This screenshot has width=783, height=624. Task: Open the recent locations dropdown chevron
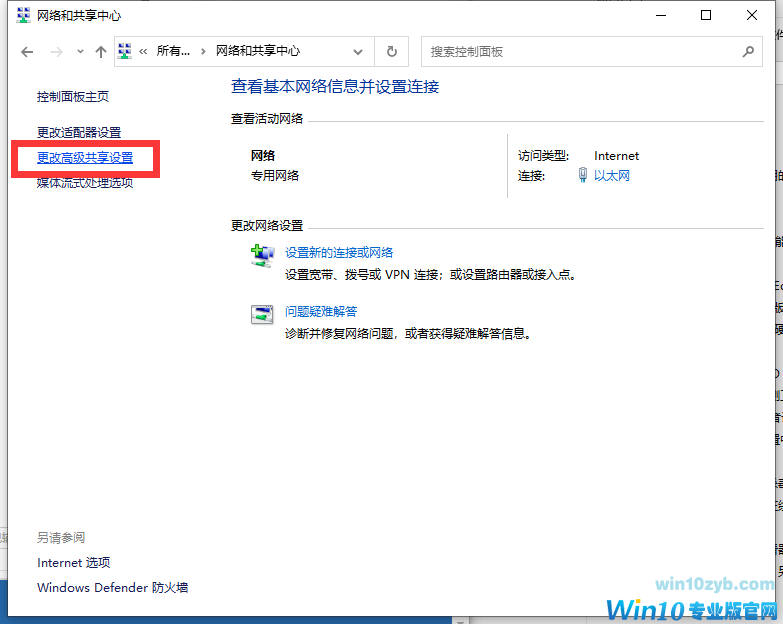pos(80,51)
